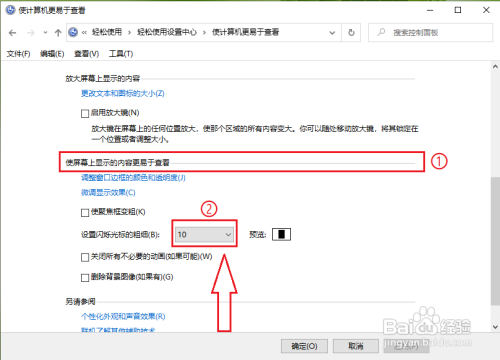Toggle 删除背景图像(如果有)(G) checkbox
Screen dimensions: 500x360
85,278
